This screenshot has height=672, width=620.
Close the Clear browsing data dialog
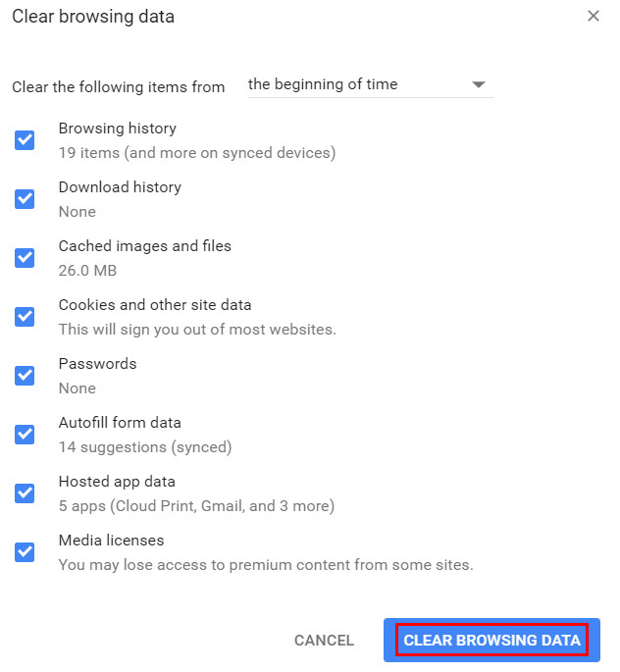pos(593,16)
